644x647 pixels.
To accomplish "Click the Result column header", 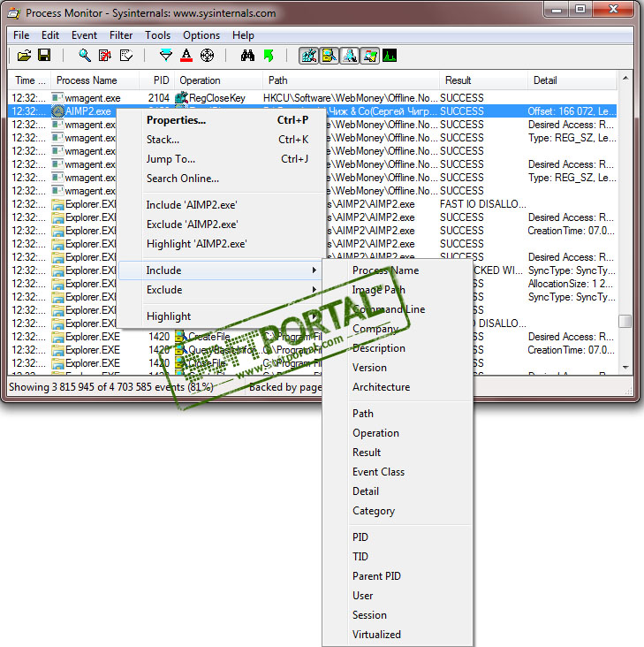I will tap(483, 80).
